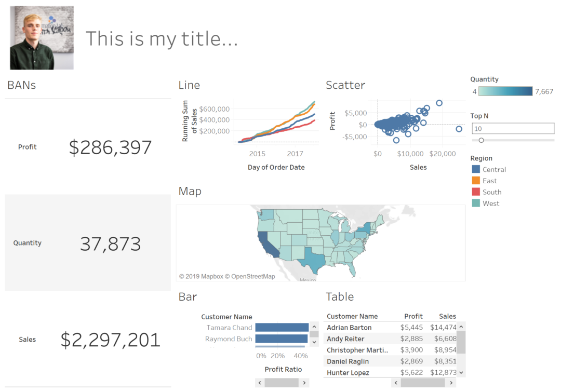Click the Profit column header in Table

click(x=413, y=316)
